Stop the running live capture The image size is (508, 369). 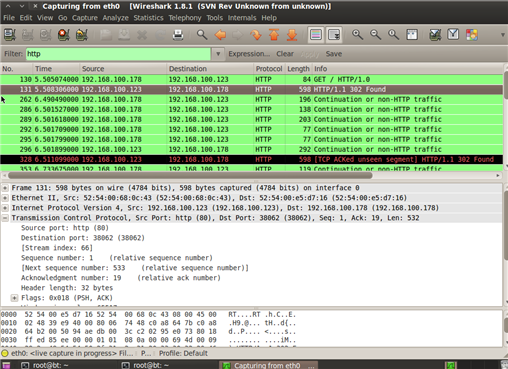[63, 35]
